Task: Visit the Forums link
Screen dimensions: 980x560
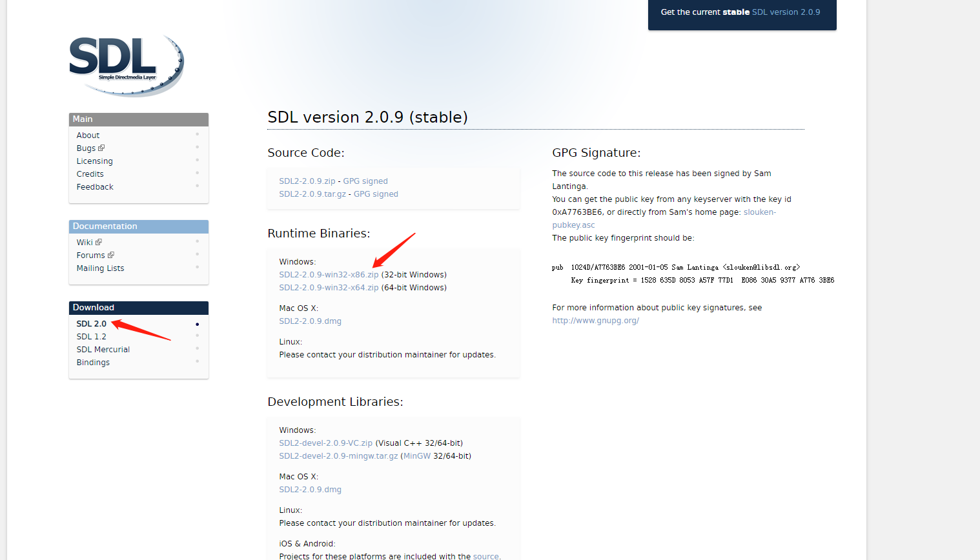Action: tap(90, 255)
